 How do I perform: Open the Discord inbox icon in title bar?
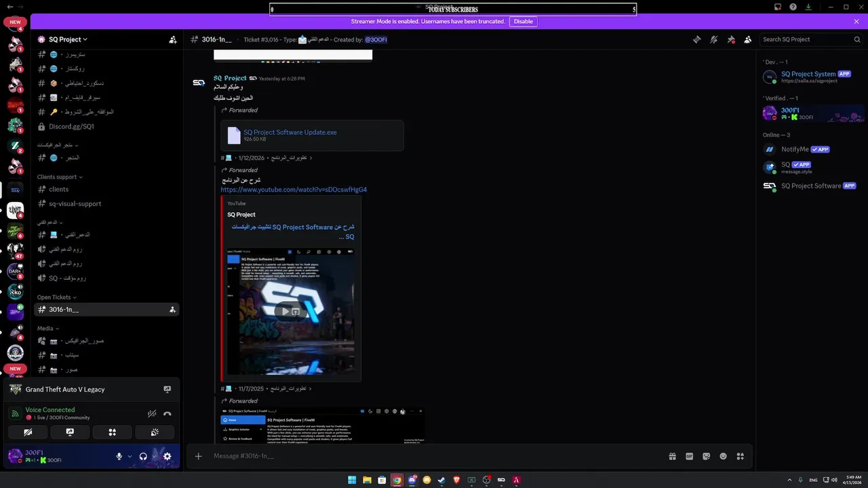(x=778, y=7)
